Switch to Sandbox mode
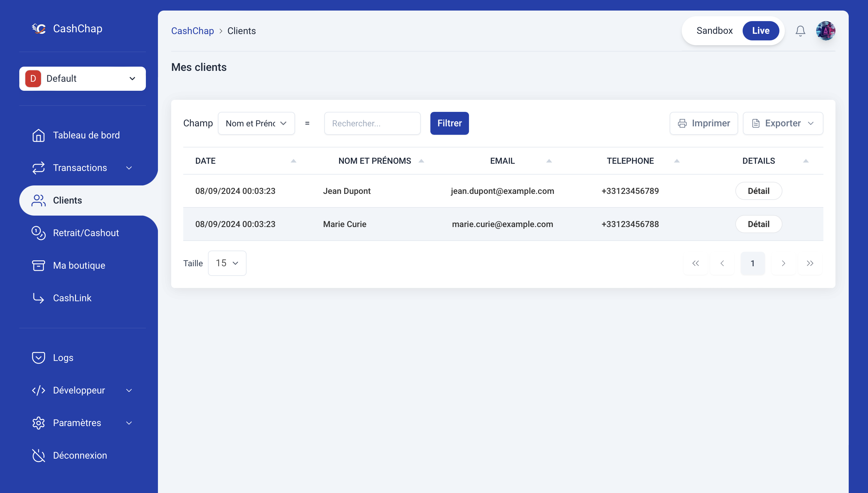 click(714, 31)
